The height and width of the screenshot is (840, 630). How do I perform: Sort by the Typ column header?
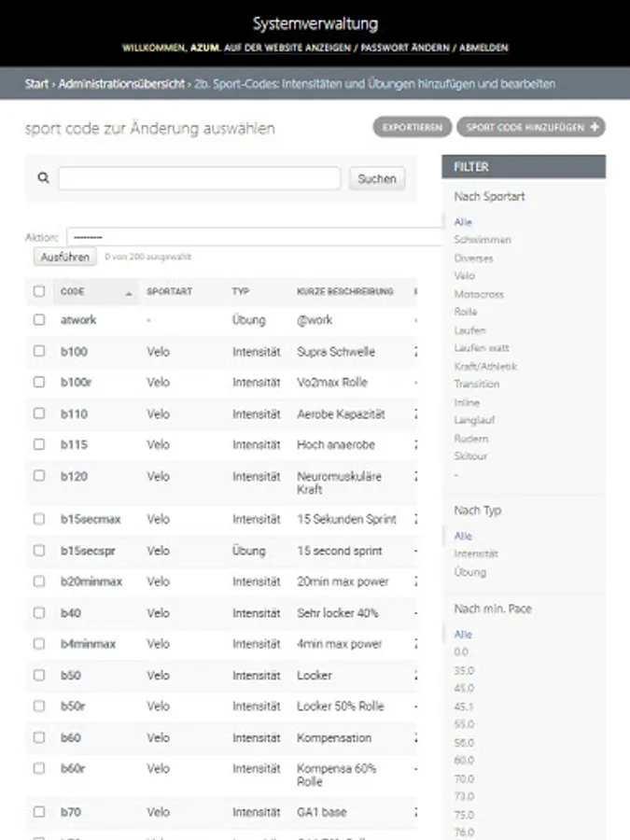tap(241, 291)
